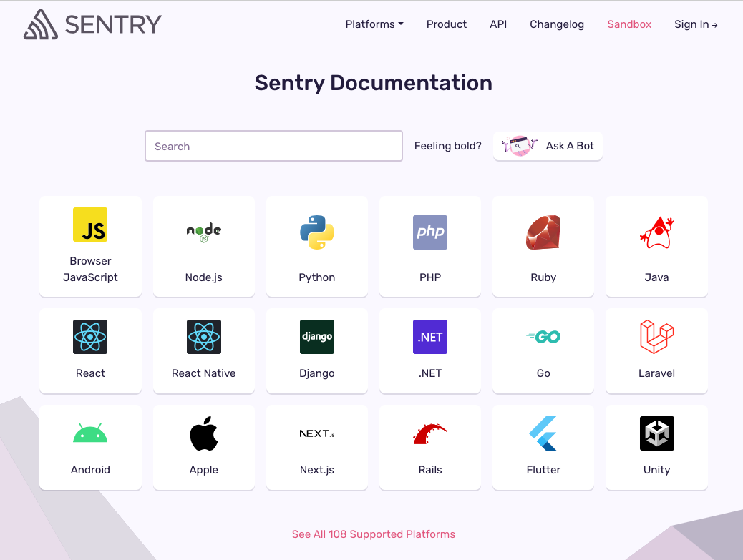Click the Apple card label
The image size is (743, 560).
coord(204,470)
